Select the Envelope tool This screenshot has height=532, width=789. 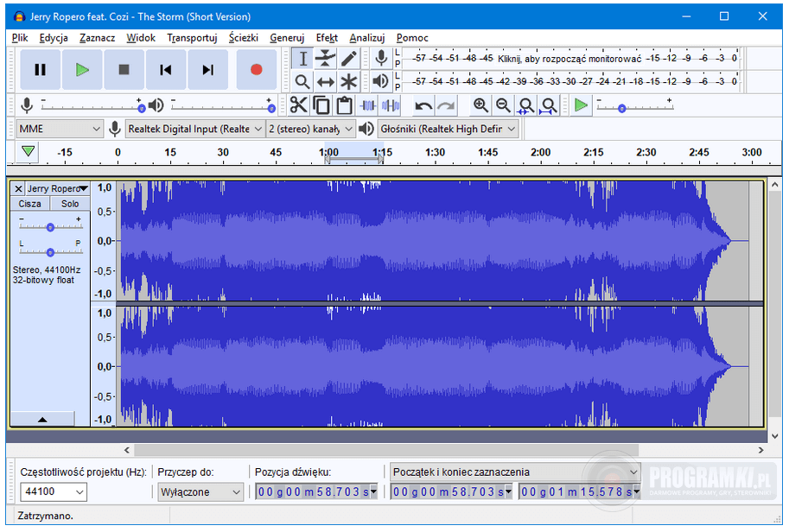(326, 59)
